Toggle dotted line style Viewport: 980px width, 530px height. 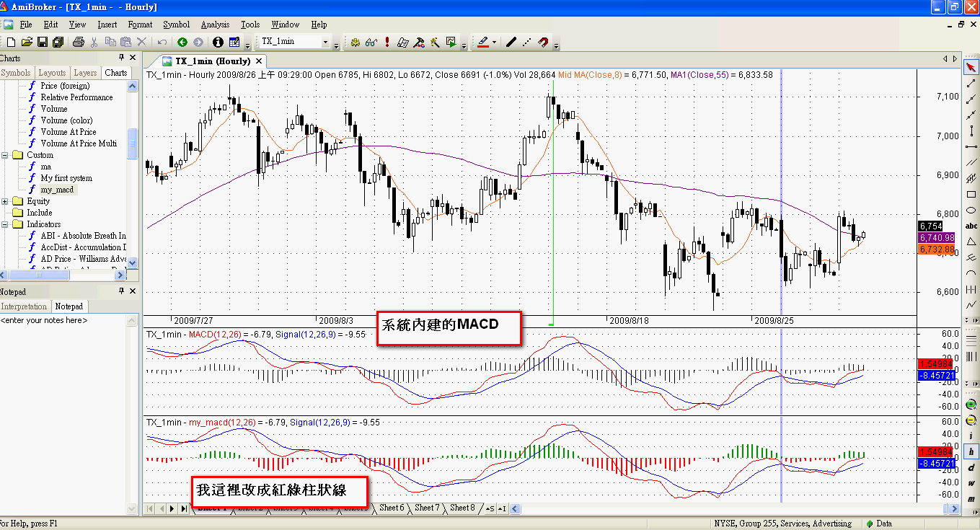pos(527,42)
